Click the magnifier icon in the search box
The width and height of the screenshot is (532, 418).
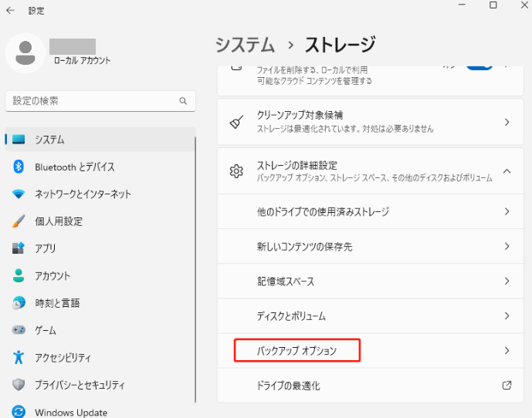pos(183,101)
